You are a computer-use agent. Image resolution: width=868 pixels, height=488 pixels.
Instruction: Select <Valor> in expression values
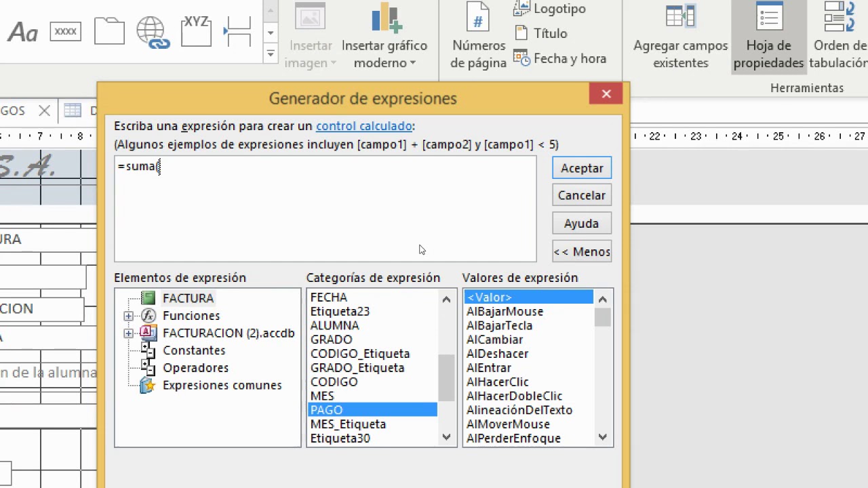528,298
